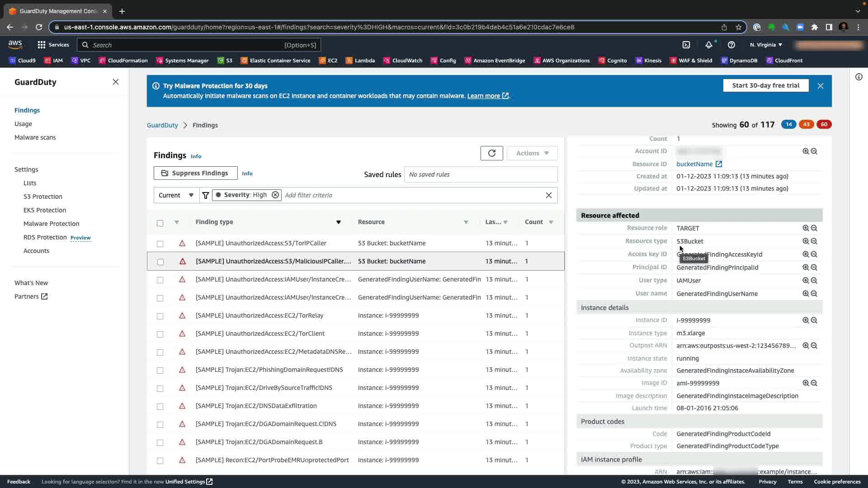Expand the Actions dropdown menu

(x=532, y=153)
